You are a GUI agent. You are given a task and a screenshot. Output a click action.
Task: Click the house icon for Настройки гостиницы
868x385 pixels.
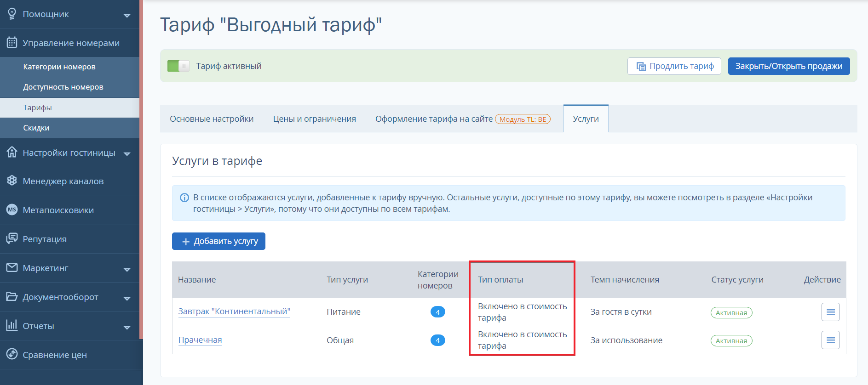coord(12,152)
